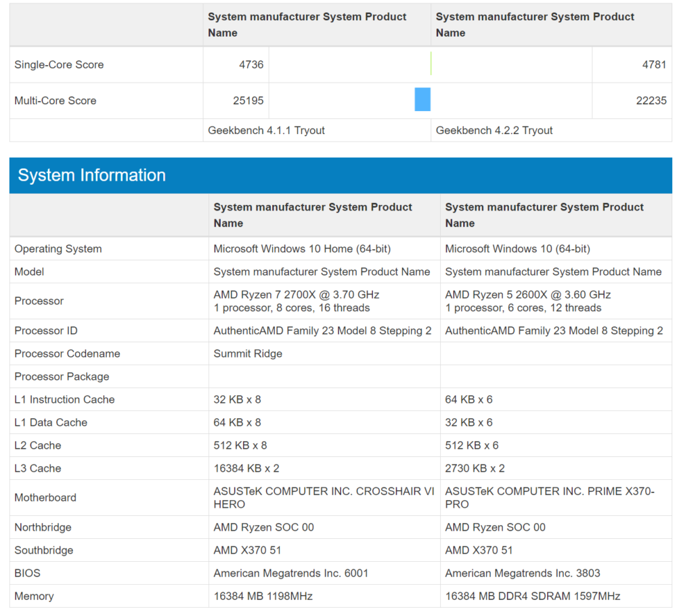Click the Microsoft Windows 10 Home (64-bit) entry
Image resolution: width=677 pixels, height=616 pixels.
click(x=302, y=249)
